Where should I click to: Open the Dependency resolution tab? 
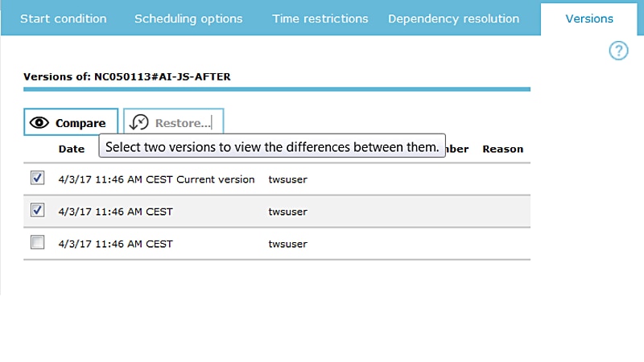(453, 19)
